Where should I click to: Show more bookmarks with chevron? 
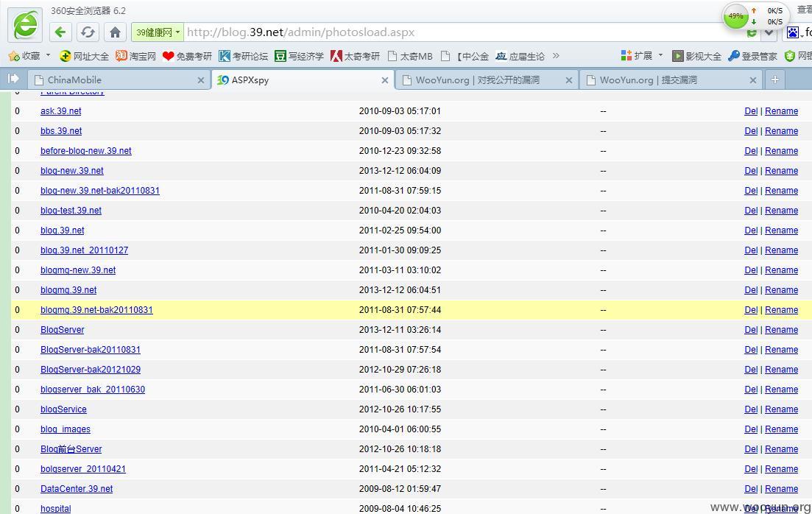point(556,55)
